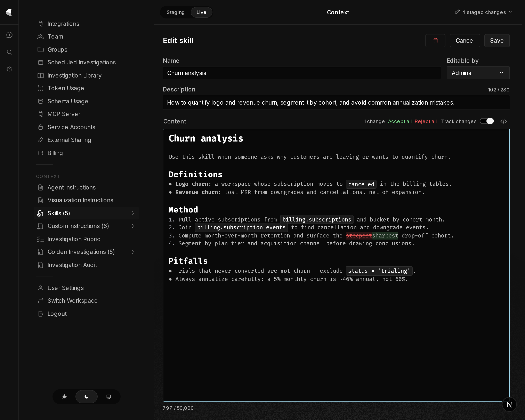Click the '1 change' counter label
The height and width of the screenshot is (420, 525).
(374, 121)
